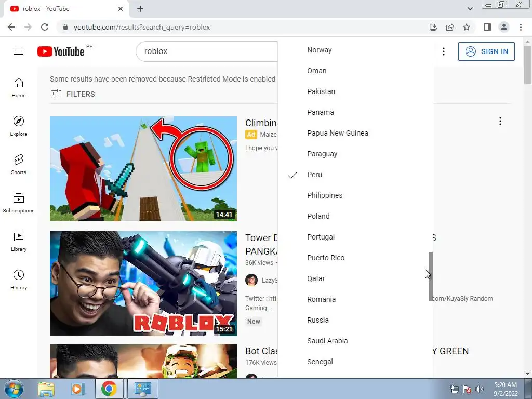Open the 14:41 Minecraft climbing video thumbnail

tap(143, 169)
